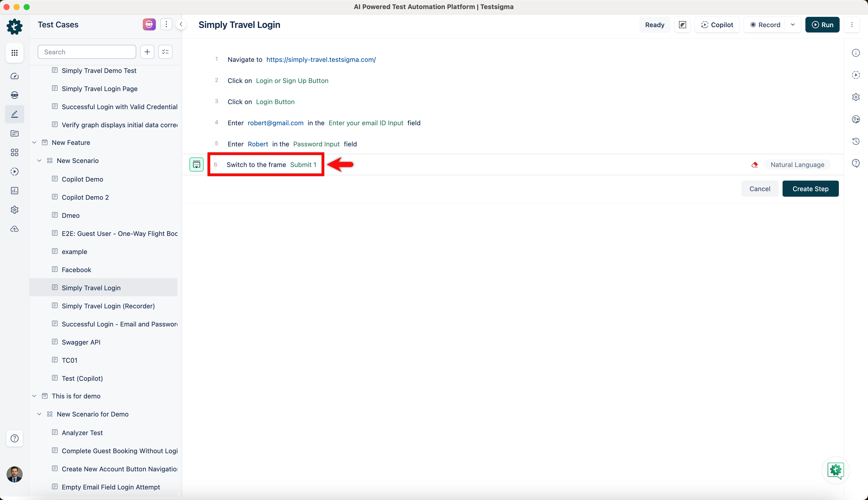Open settings gear in the left rail
868x500 pixels.
coord(14,210)
